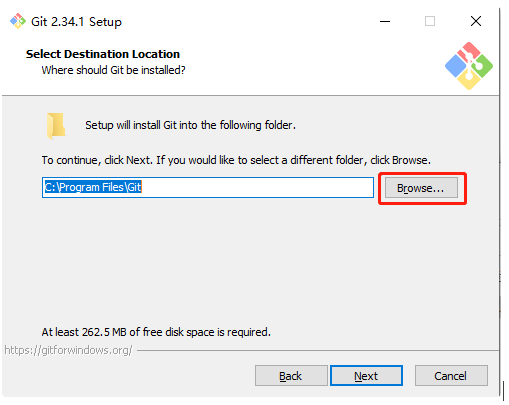Minimize the Git Setup window
The width and height of the screenshot is (509, 405).
tap(385, 21)
